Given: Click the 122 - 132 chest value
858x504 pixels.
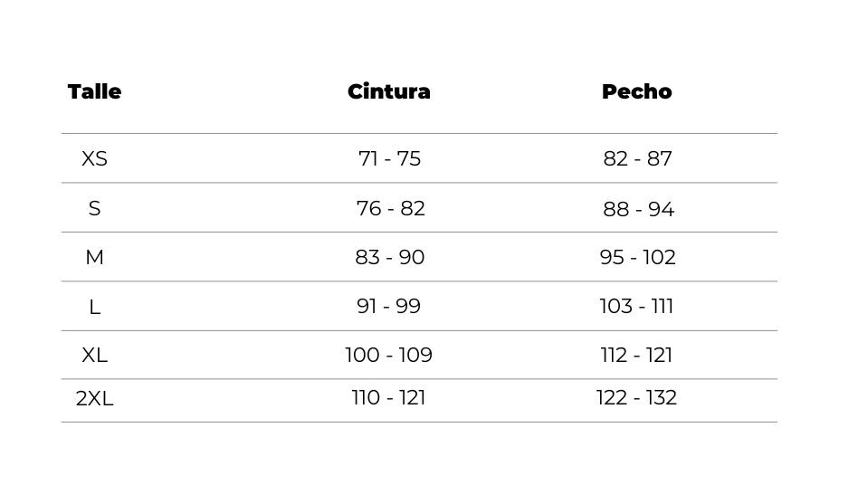Looking at the screenshot, I should pos(636,398).
